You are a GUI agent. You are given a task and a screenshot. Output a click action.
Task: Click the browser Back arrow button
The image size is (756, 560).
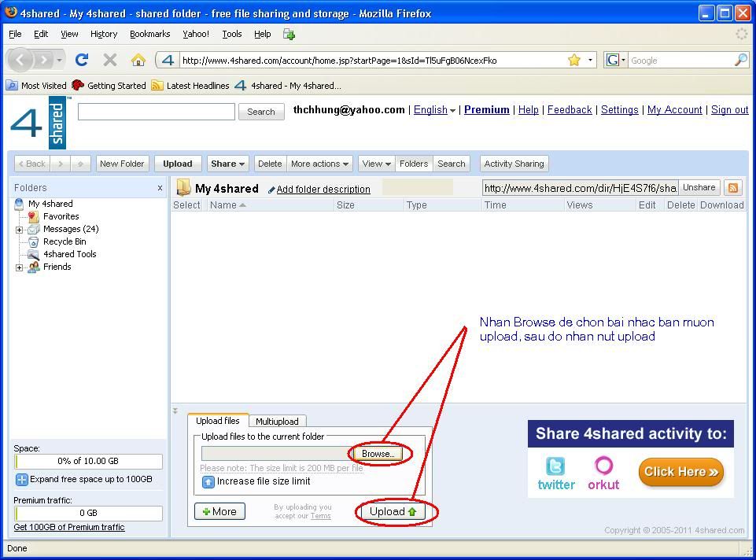20,60
